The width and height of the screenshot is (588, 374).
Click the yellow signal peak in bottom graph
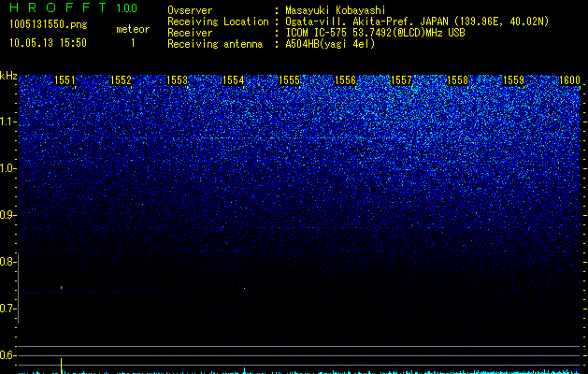pos(61,366)
